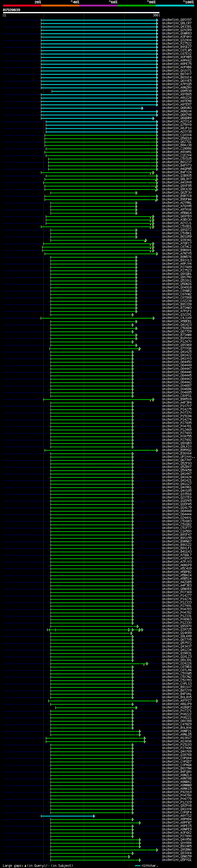This screenshot has height=868, width=197.
Task: Click the Large gaps legend text
Action: [38, 866]
